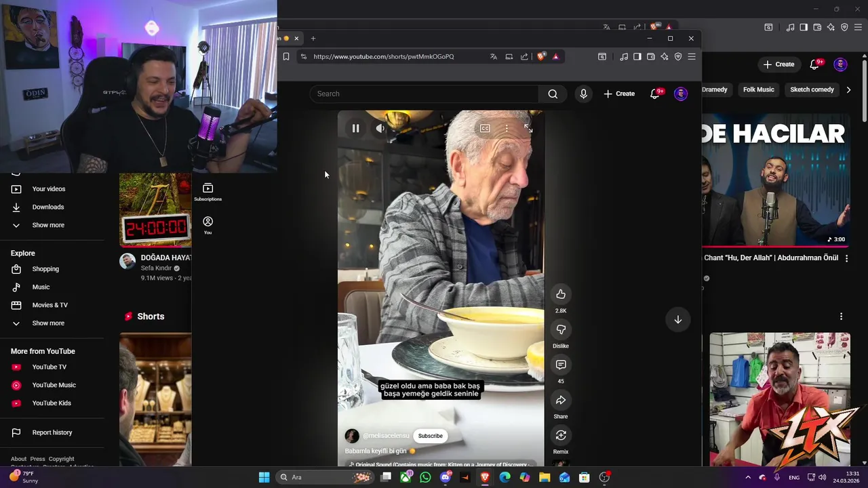Dislike the Short
868x488 pixels.
pos(561,329)
